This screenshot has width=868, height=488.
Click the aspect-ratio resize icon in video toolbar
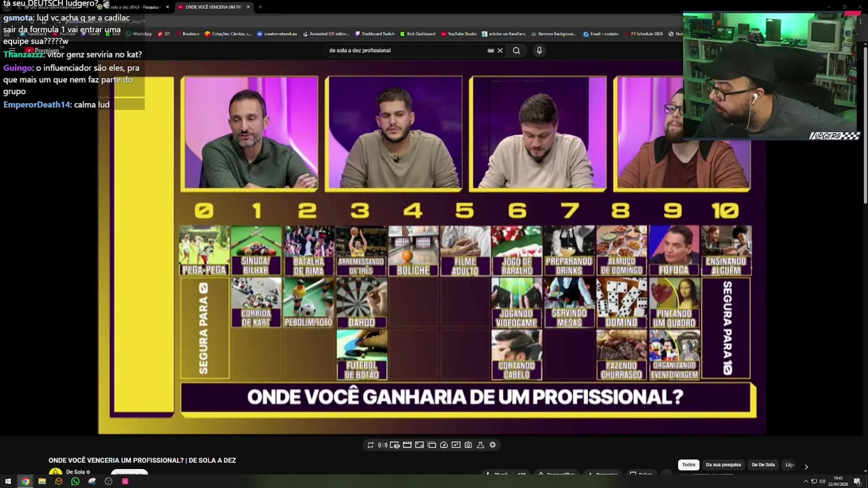419,445
